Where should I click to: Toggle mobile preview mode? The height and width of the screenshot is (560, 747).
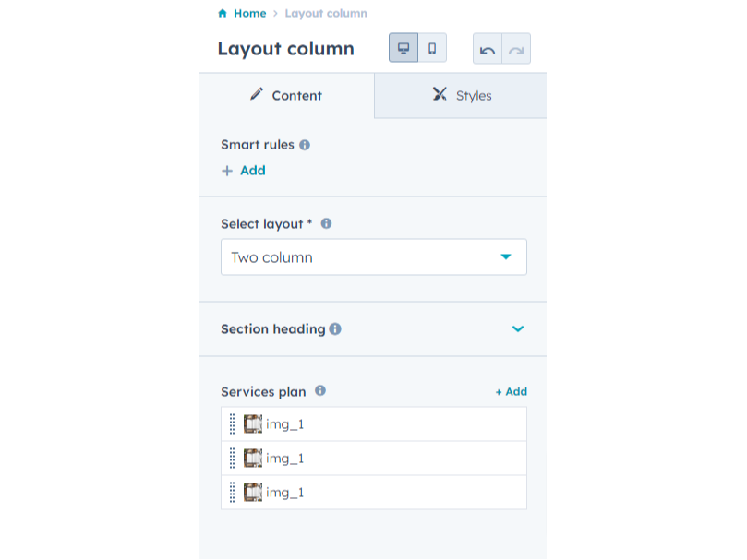(x=430, y=47)
